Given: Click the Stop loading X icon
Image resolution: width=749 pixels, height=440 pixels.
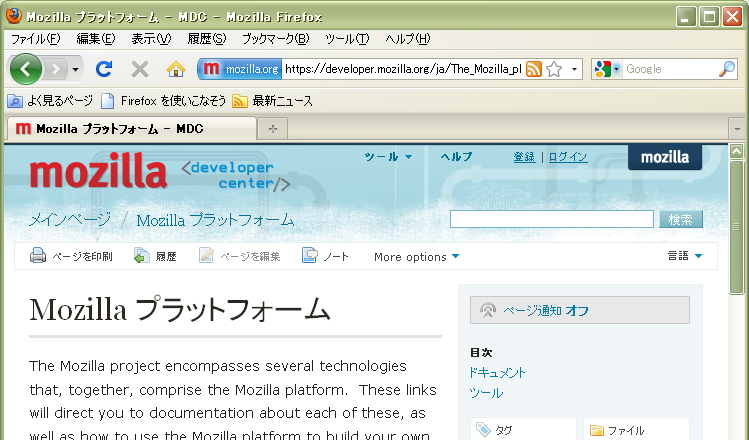Looking at the screenshot, I should coord(140,69).
